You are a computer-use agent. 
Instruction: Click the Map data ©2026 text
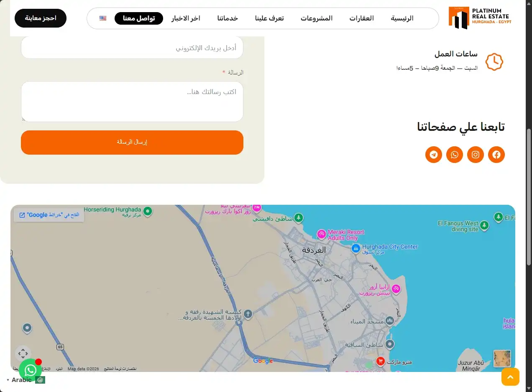pos(83,369)
